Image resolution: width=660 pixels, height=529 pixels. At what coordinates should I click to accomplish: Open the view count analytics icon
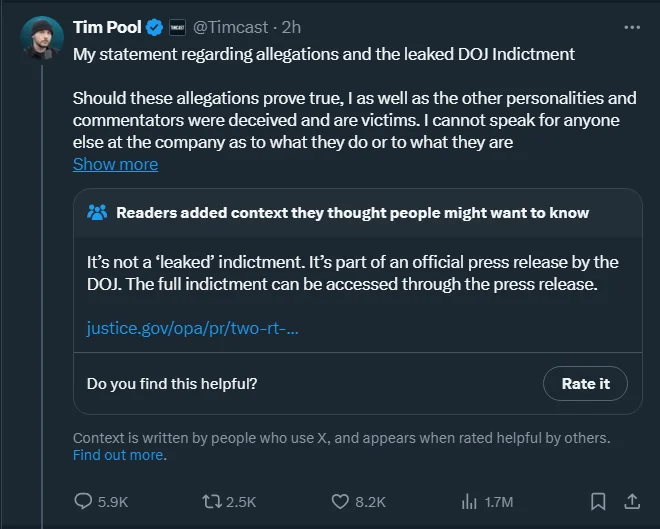(x=468, y=501)
